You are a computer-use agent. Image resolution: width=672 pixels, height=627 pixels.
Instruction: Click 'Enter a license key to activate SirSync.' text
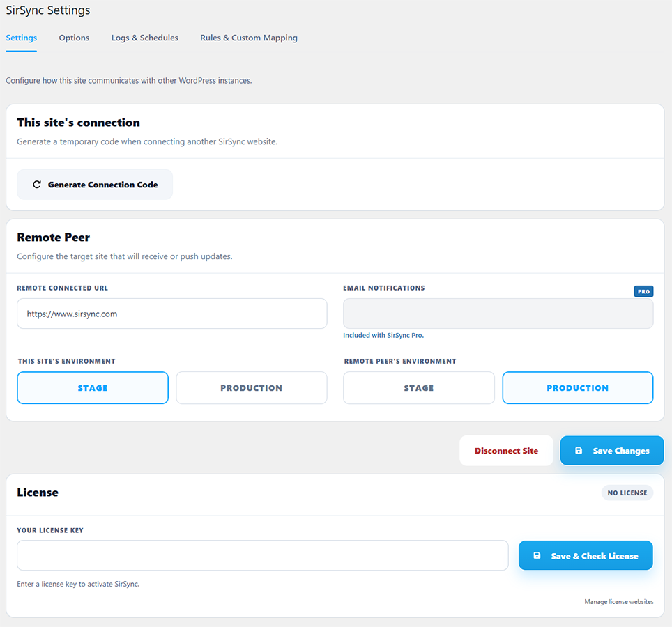(78, 584)
